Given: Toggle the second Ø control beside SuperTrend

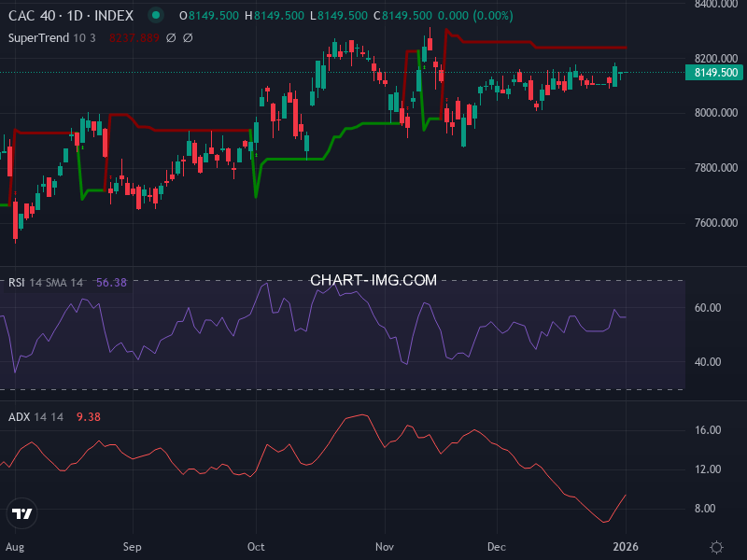Looking at the screenshot, I should pyautogui.click(x=189, y=37).
